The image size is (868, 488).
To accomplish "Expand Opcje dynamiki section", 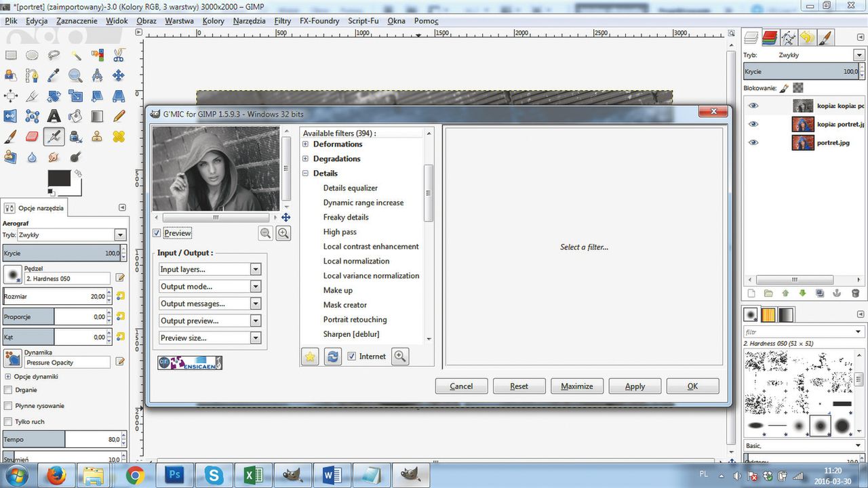I will coord(8,376).
